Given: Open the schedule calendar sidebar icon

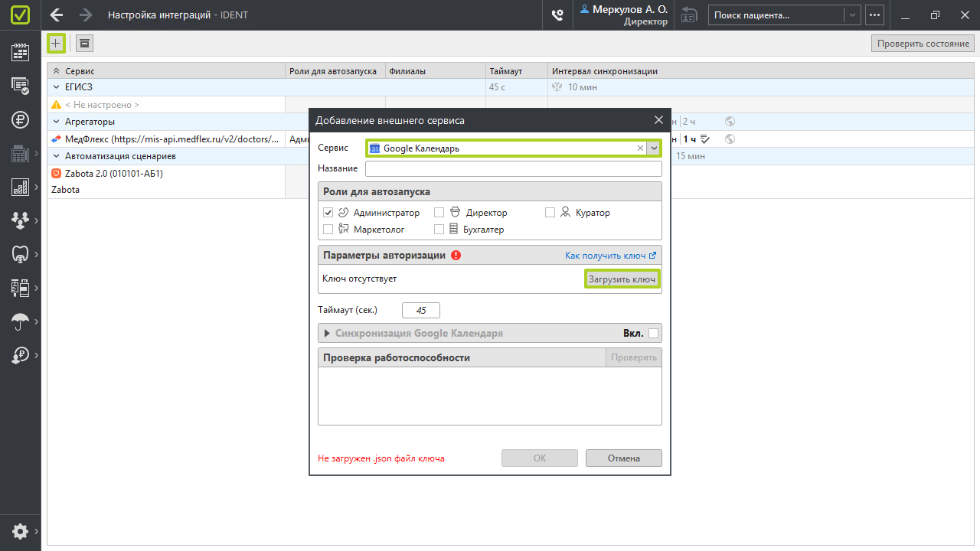Looking at the screenshot, I should click(21, 52).
